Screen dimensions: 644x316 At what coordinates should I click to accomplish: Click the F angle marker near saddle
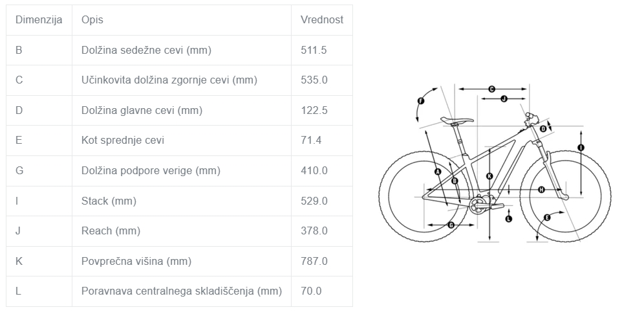click(421, 101)
